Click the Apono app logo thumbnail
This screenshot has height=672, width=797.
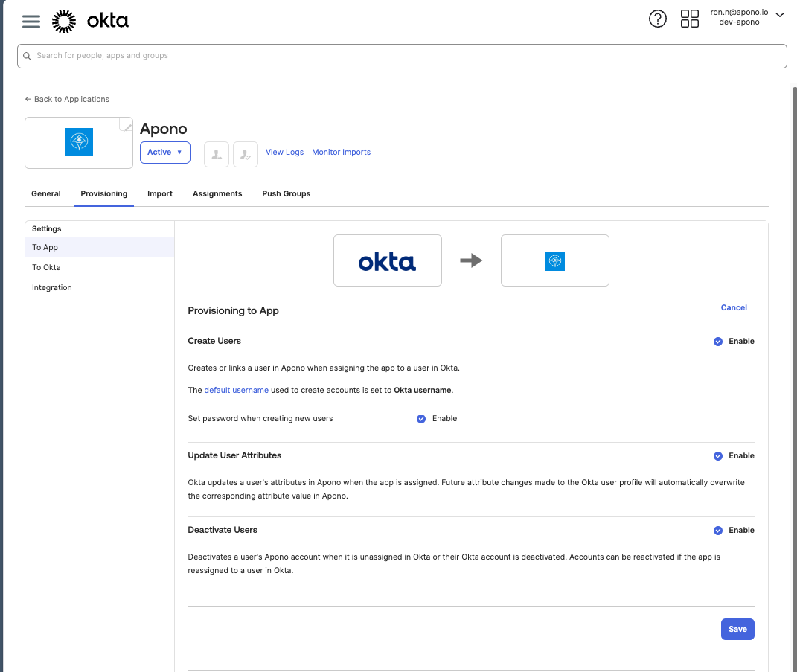79,142
